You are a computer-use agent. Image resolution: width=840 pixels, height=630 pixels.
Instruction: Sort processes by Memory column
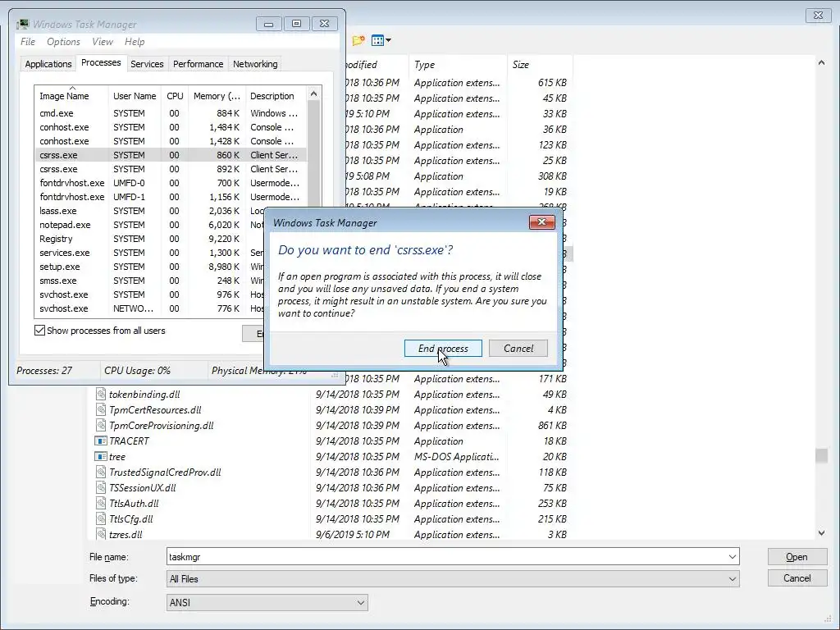tap(217, 96)
